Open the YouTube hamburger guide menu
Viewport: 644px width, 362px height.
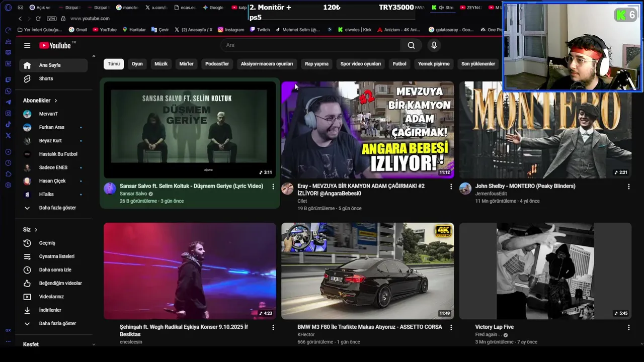pos(27,45)
